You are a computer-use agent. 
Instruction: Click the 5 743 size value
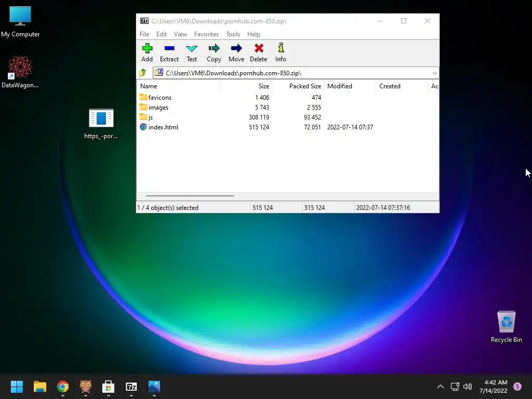(x=262, y=108)
